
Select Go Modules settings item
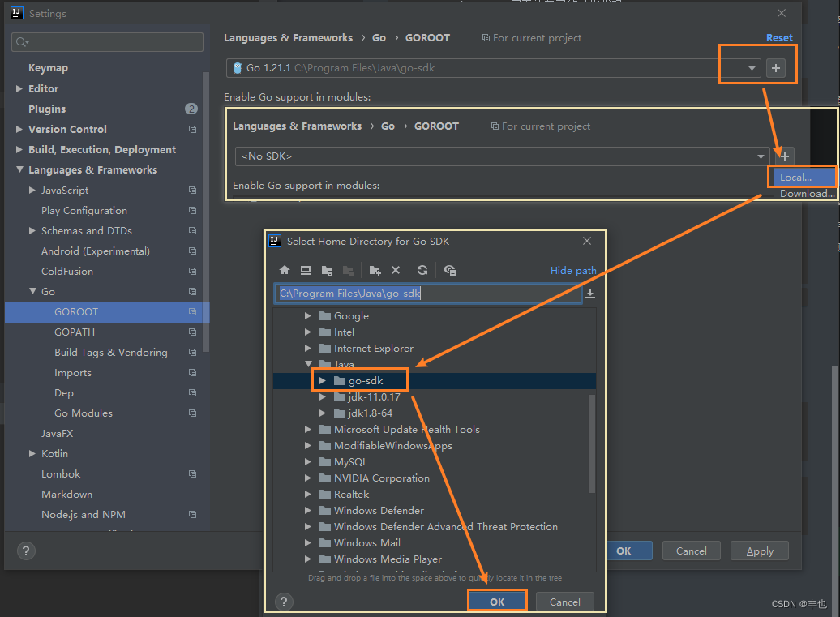[x=84, y=413]
